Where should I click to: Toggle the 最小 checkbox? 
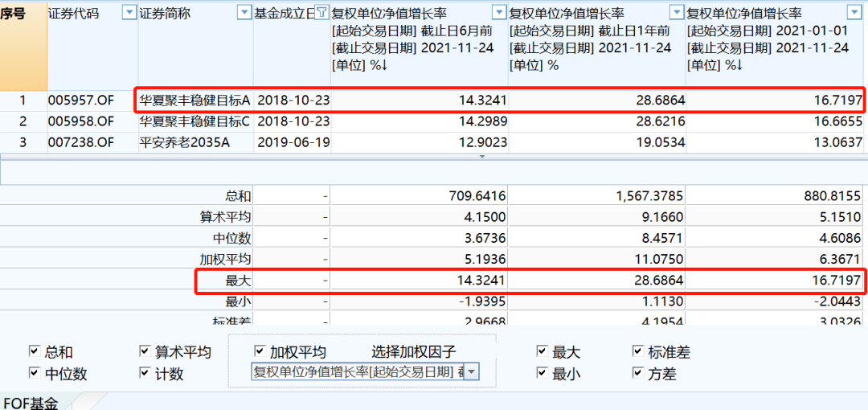(542, 372)
